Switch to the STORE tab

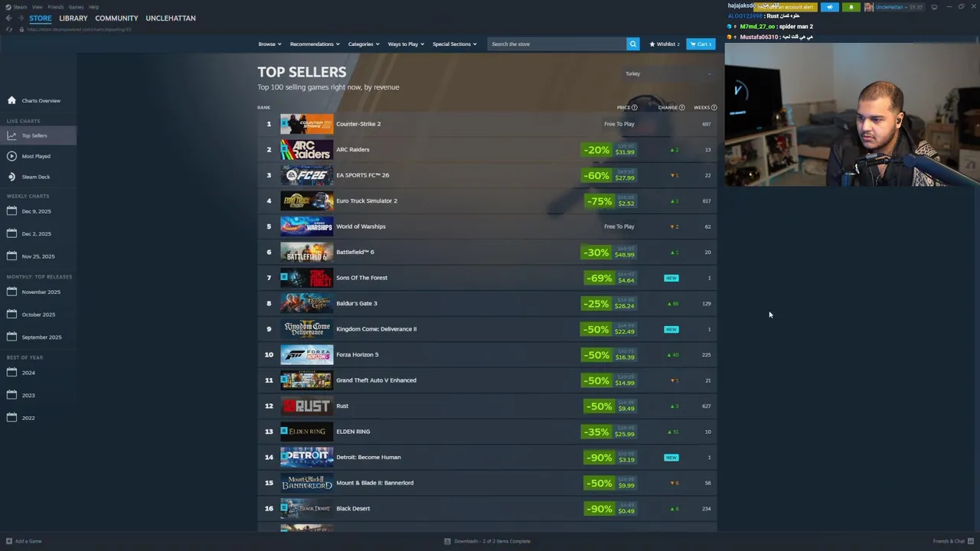(41, 18)
